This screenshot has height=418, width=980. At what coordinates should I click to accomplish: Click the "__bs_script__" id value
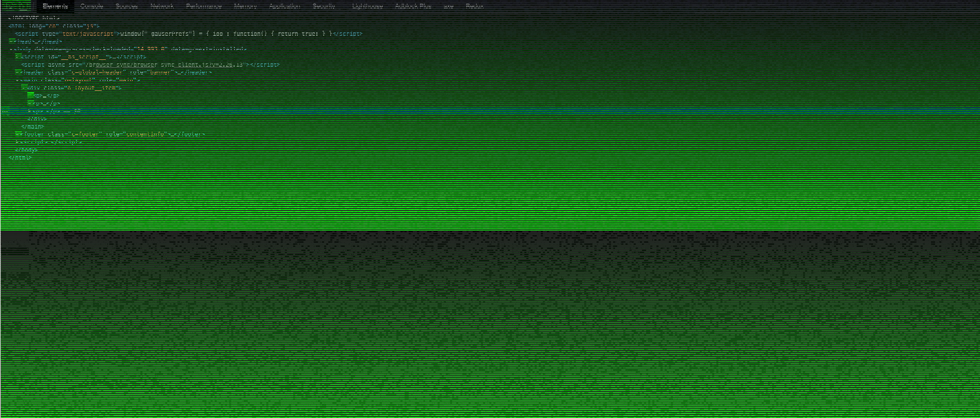click(83, 57)
